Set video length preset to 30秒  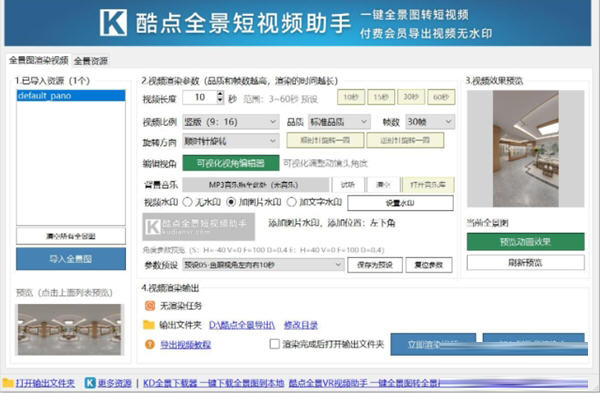[411, 97]
